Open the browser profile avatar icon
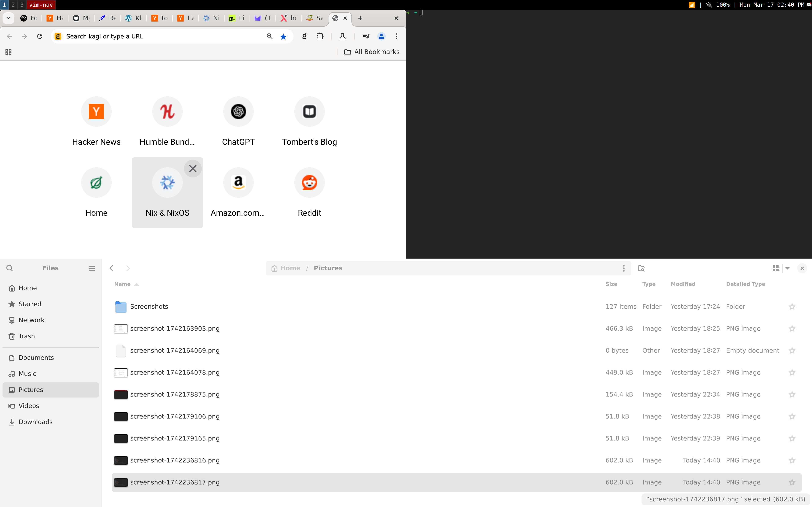The height and width of the screenshot is (507, 812). 381,36
